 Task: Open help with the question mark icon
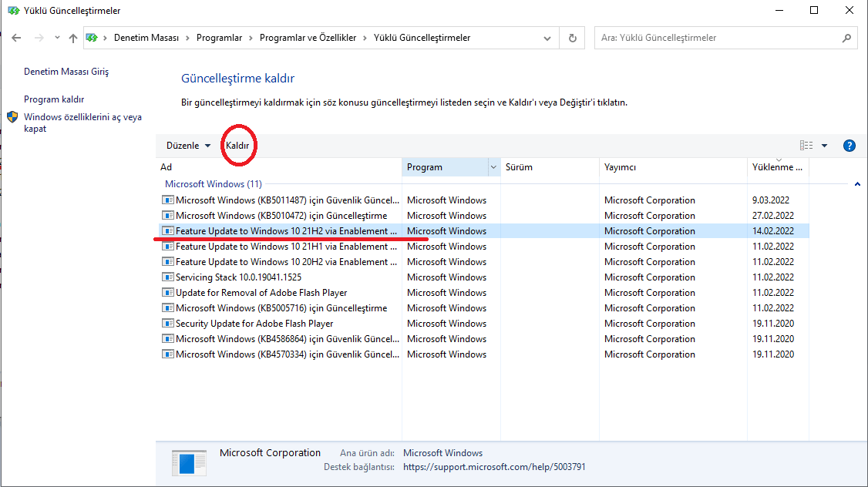tap(849, 146)
